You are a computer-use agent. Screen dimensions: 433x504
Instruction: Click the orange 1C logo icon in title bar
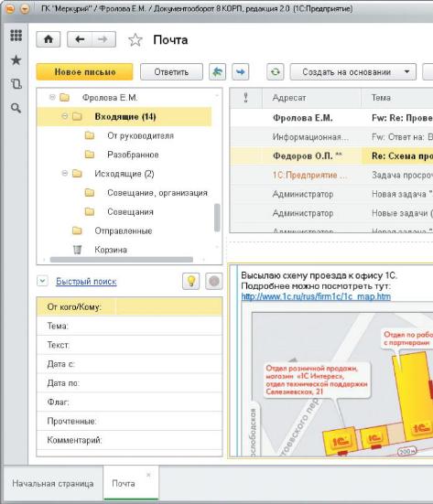(x=10, y=9)
